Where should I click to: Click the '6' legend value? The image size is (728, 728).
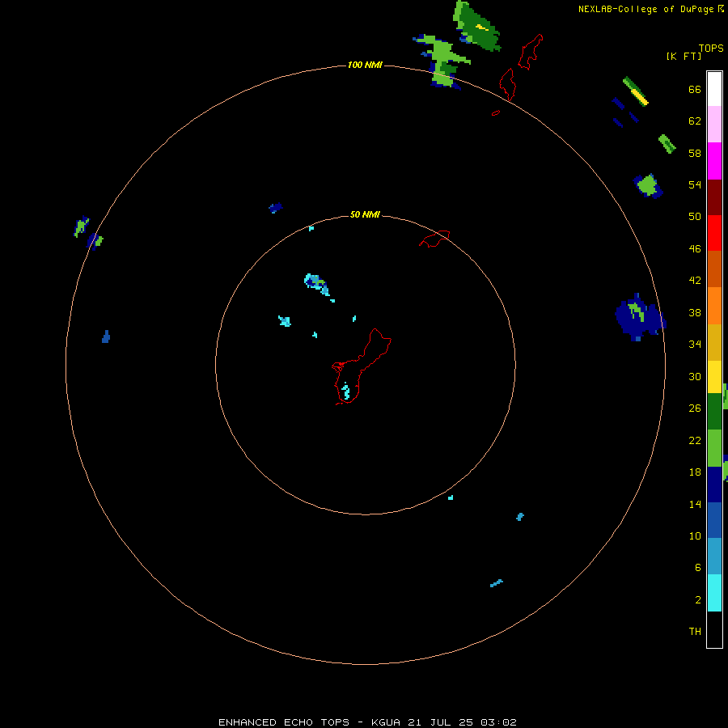697,567
